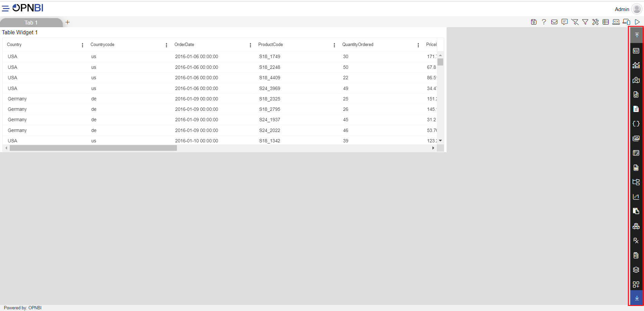Open the comments speech bubble icon
This screenshot has height=311, width=644.
coord(565,22)
